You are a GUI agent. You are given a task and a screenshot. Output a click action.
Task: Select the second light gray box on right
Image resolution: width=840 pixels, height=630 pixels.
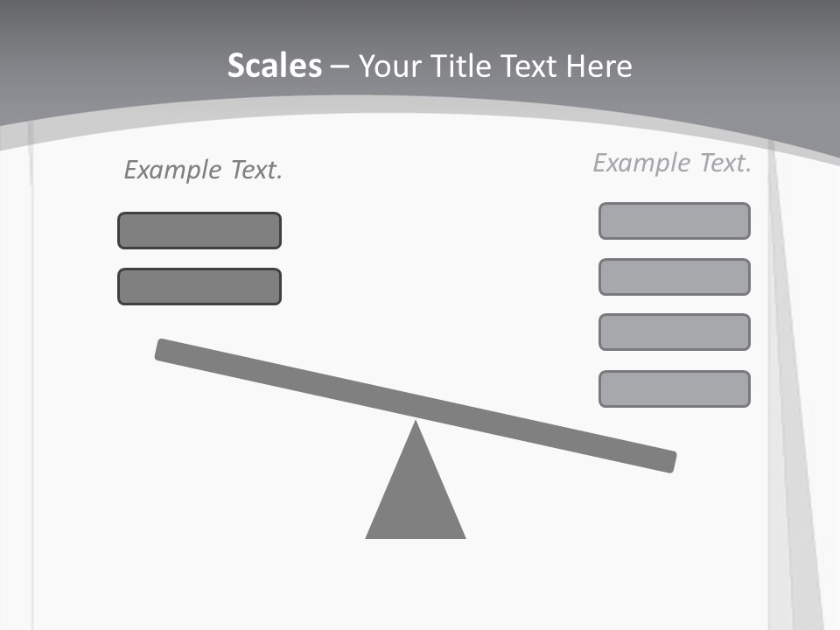(x=674, y=276)
